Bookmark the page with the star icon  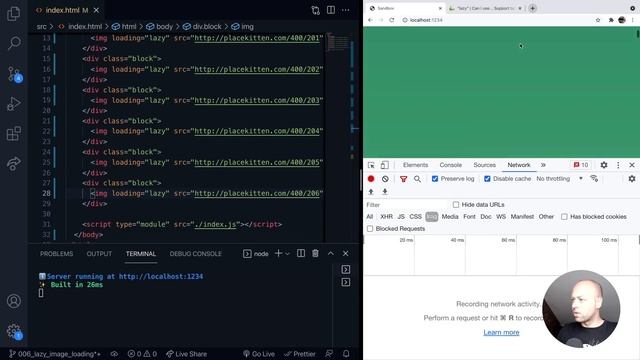tap(598, 20)
